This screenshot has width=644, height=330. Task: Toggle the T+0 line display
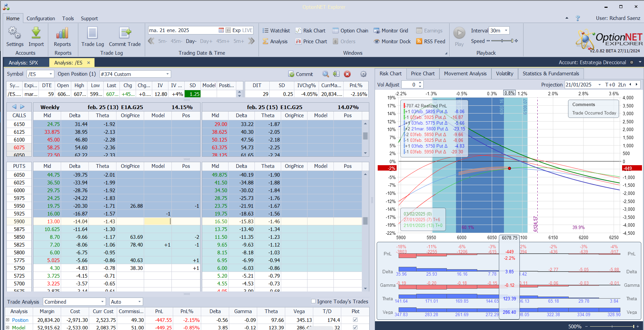(x=610, y=85)
